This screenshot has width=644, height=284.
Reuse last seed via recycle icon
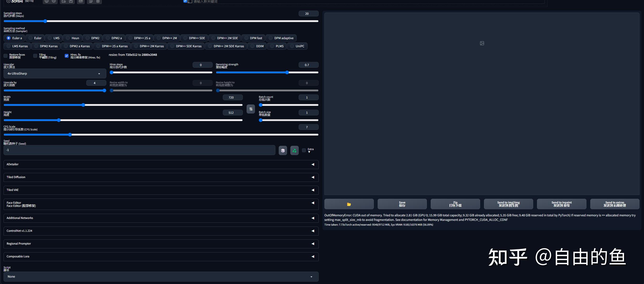tap(294, 151)
